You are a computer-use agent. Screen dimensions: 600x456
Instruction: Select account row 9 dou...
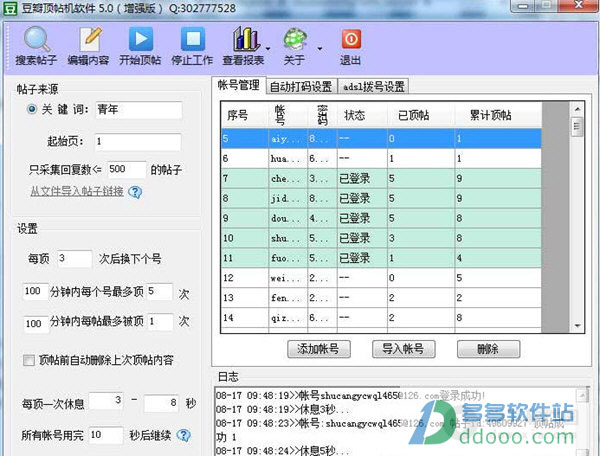pos(381,218)
